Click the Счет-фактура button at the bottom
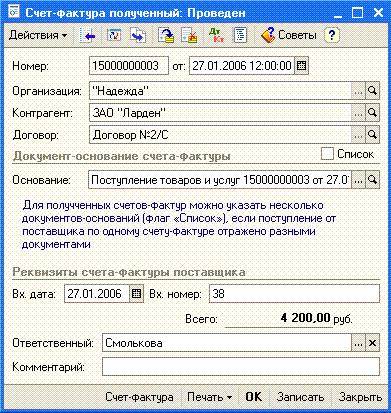The height and width of the screenshot is (413, 391). click(x=139, y=397)
